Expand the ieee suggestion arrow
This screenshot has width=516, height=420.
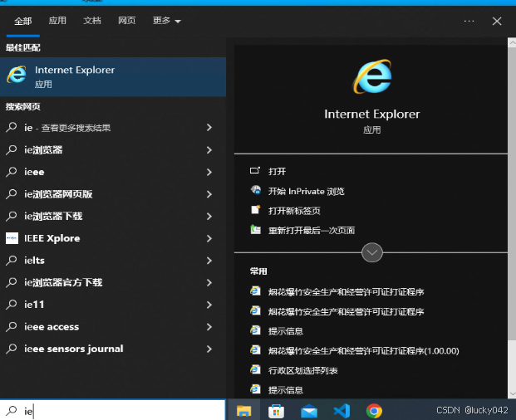tap(209, 172)
